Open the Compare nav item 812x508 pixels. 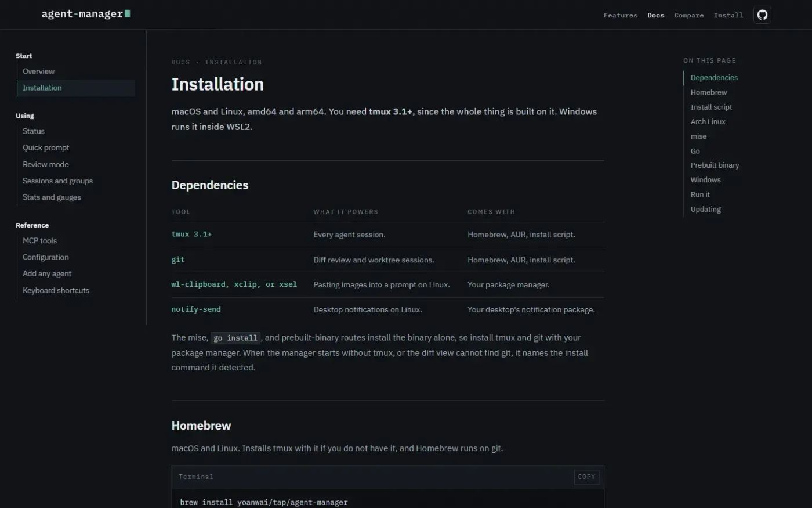688,15
